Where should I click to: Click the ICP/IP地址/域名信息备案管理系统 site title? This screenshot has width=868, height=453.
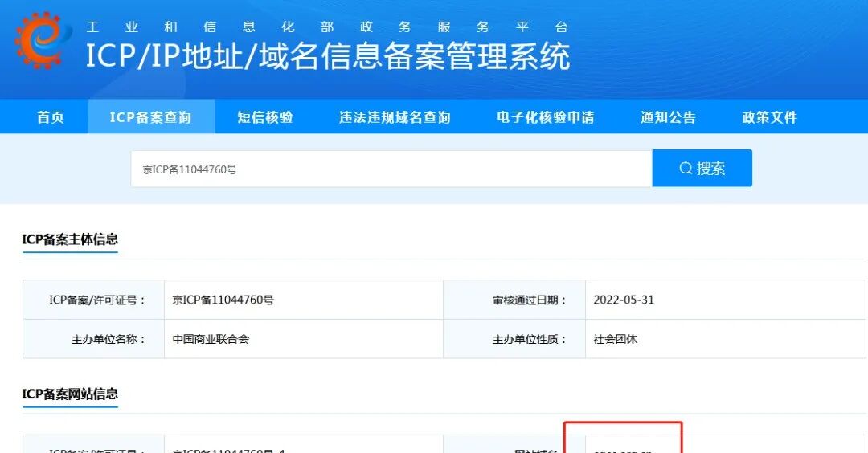click(x=328, y=56)
